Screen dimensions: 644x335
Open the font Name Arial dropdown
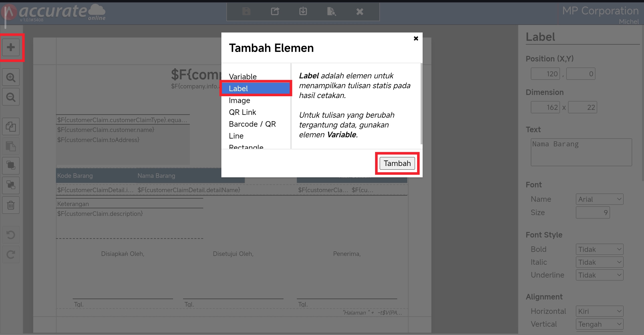tap(599, 199)
